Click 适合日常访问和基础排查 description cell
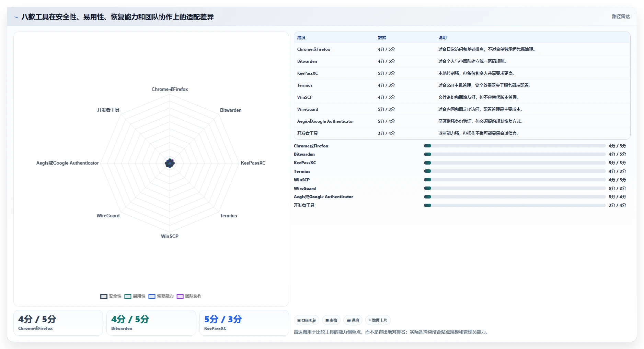644x349 pixels. tap(486, 49)
